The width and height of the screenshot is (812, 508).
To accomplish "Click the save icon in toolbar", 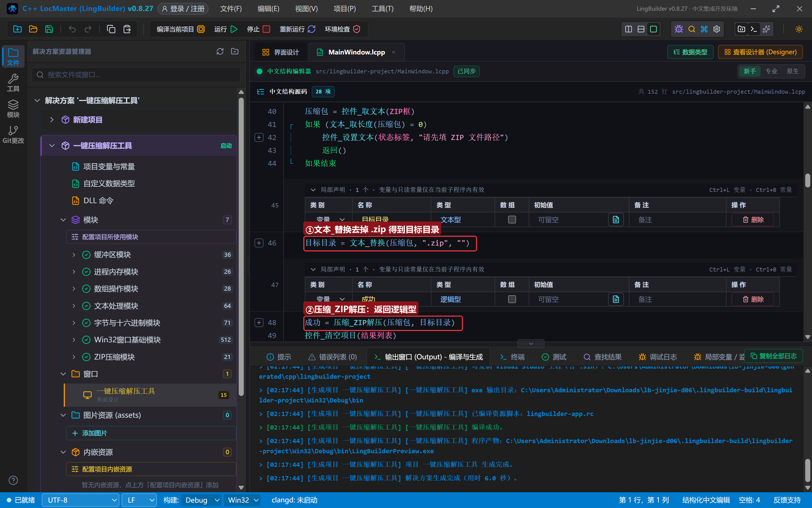I will click(49, 29).
